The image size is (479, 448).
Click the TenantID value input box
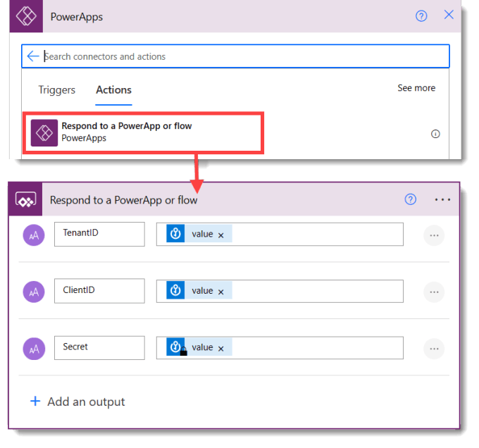pos(280,235)
